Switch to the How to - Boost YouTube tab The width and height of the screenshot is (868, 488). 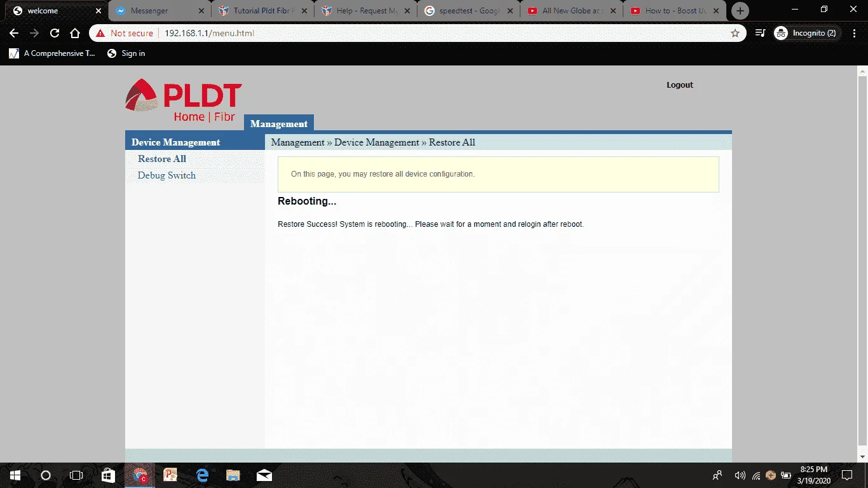coord(675,11)
